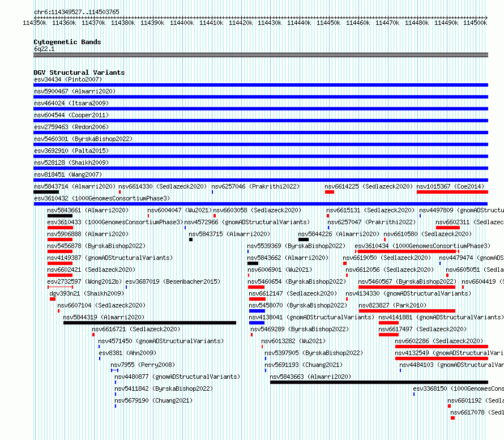
Task: Click black square under nsv5843715
Action: [191, 240]
